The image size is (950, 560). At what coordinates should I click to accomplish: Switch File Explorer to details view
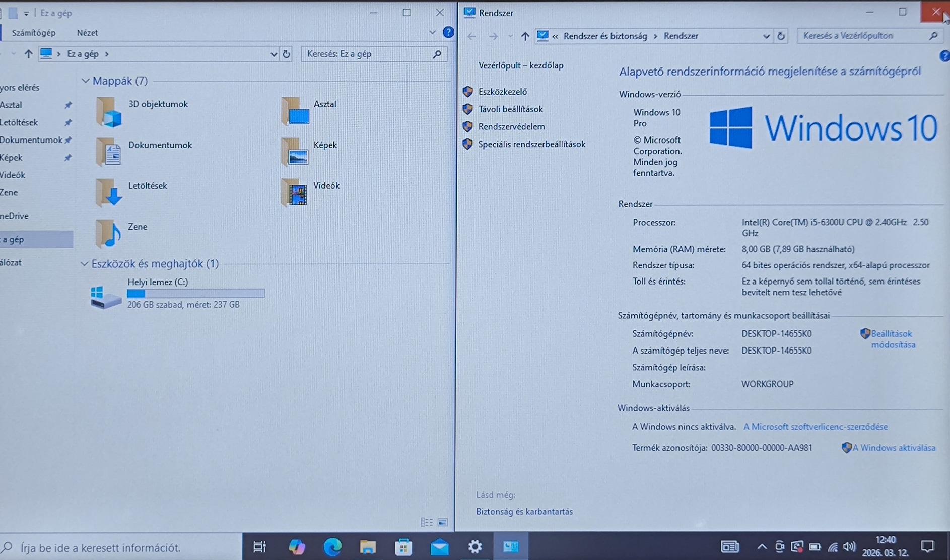pos(426,522)
